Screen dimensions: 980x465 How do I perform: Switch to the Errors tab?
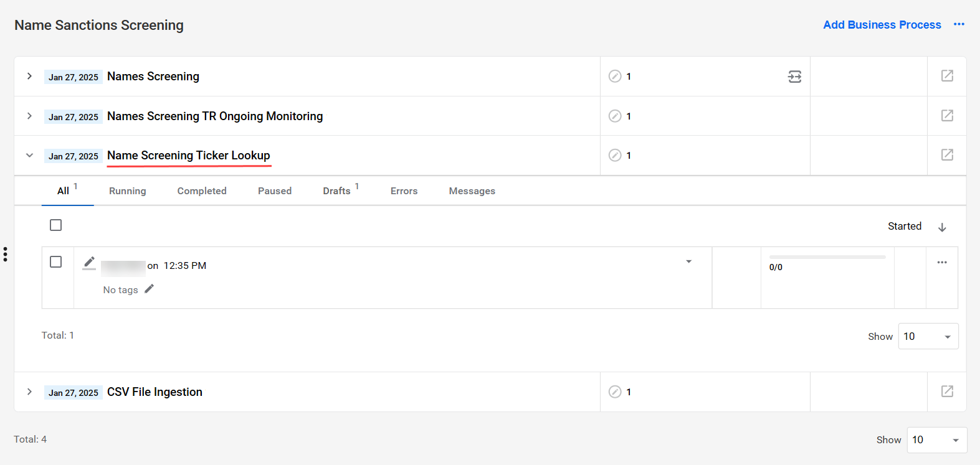[x=404, y=191]
